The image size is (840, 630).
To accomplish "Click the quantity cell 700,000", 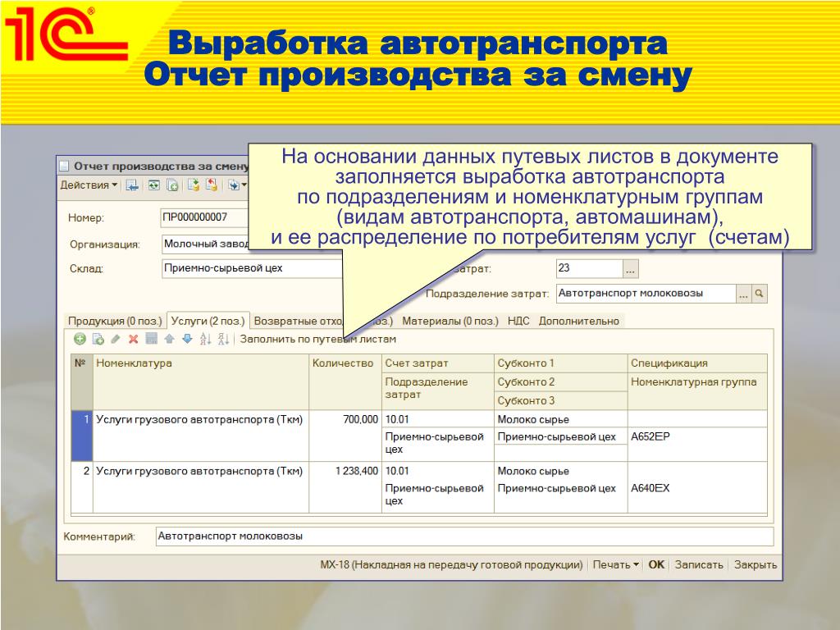I will tap(345, 436).
